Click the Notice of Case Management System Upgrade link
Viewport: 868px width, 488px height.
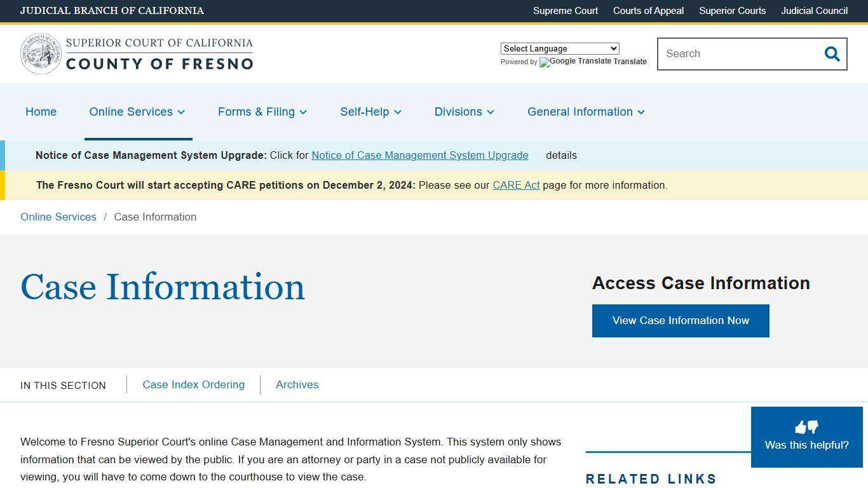[419, 155]
